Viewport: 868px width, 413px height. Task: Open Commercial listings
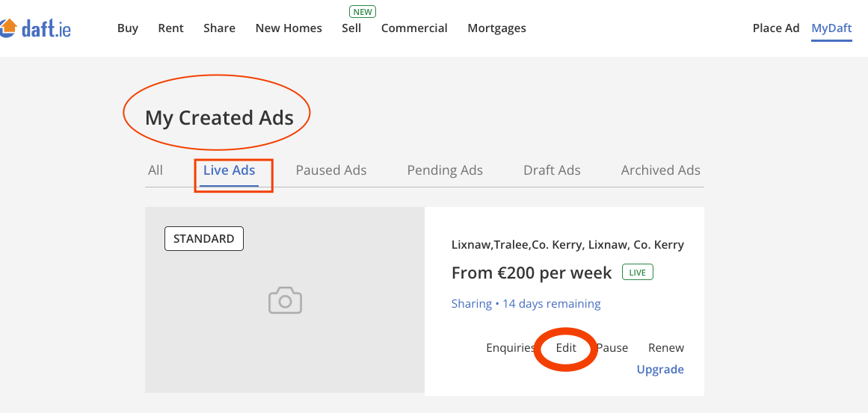414,28
